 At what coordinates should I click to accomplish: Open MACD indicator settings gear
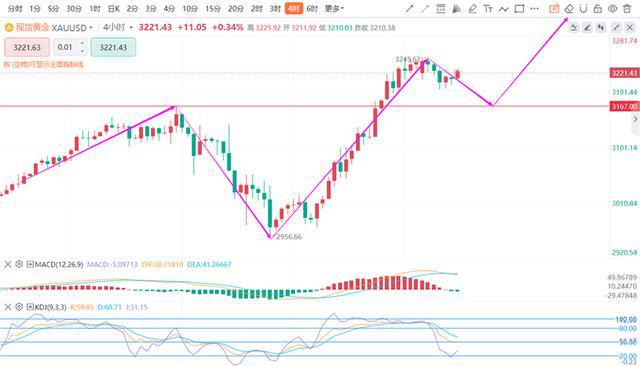(19, 264)
